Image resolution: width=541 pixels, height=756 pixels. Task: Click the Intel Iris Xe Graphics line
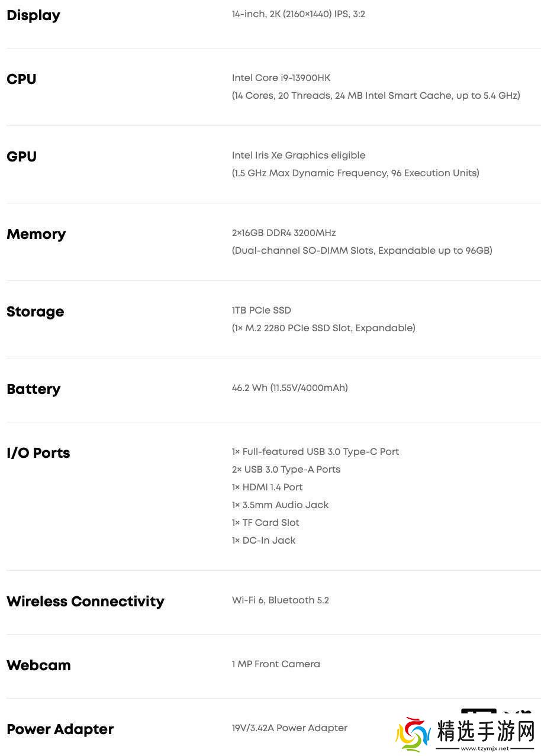298,156
